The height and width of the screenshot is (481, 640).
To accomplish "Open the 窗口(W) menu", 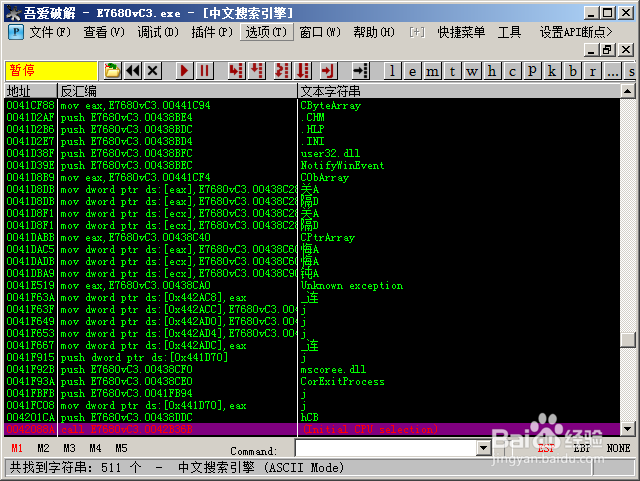I will point(320,32).
